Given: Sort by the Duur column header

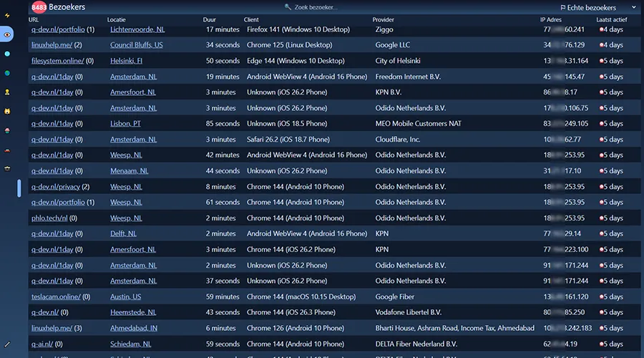Looking at the screenshot, I should [209, 19].
